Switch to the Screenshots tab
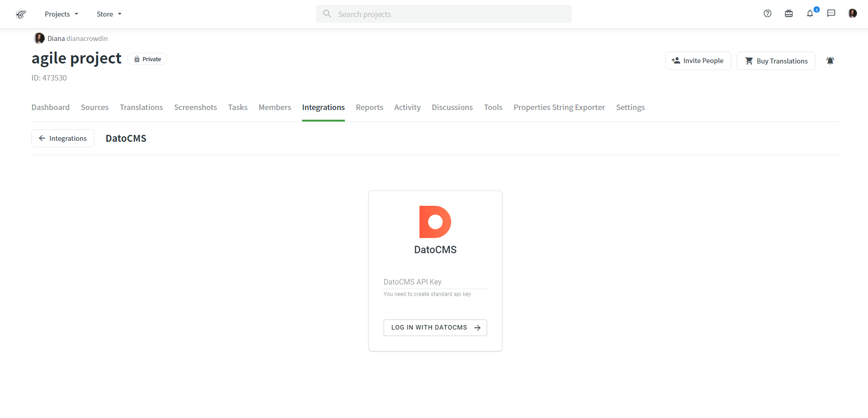The height and width of the screenshot is (418, 868). [x=195, y=107]
